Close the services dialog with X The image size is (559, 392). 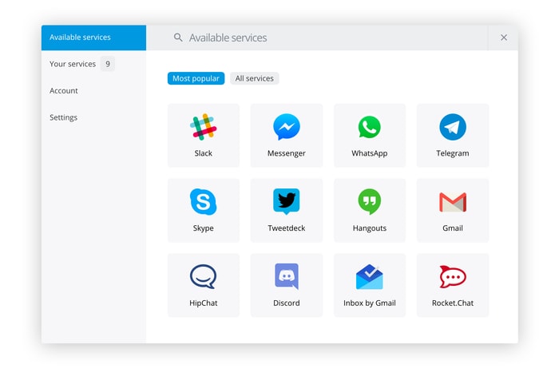[x=503, y=38]
